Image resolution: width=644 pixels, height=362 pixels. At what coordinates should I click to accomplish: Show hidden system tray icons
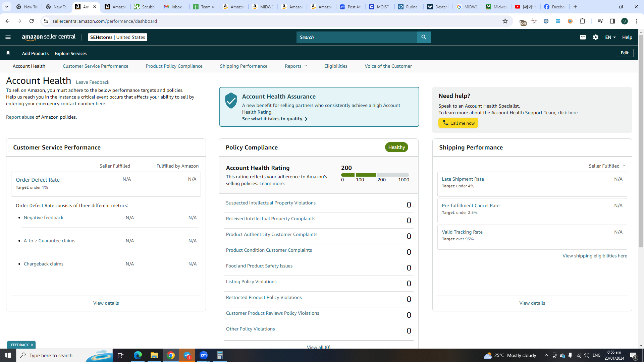point(546,355)
